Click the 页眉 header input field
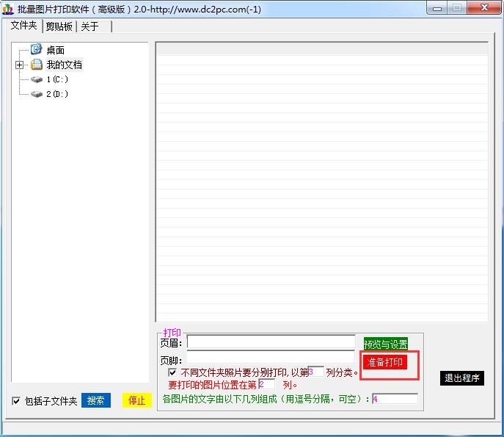Screen dimensions: 504x437 (x=271, y=342)
